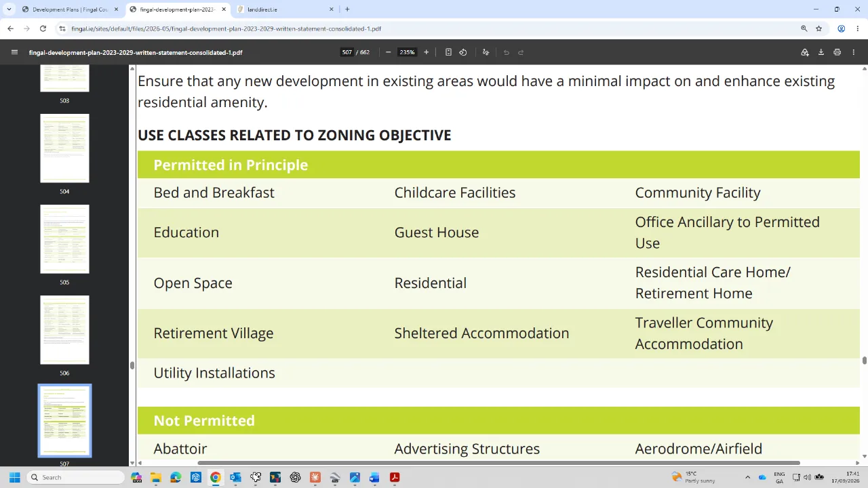The width and height of the screenshot is (868, 488).
Task: Open the PDF viewer more actions menu
Action: tap(854, 52)
